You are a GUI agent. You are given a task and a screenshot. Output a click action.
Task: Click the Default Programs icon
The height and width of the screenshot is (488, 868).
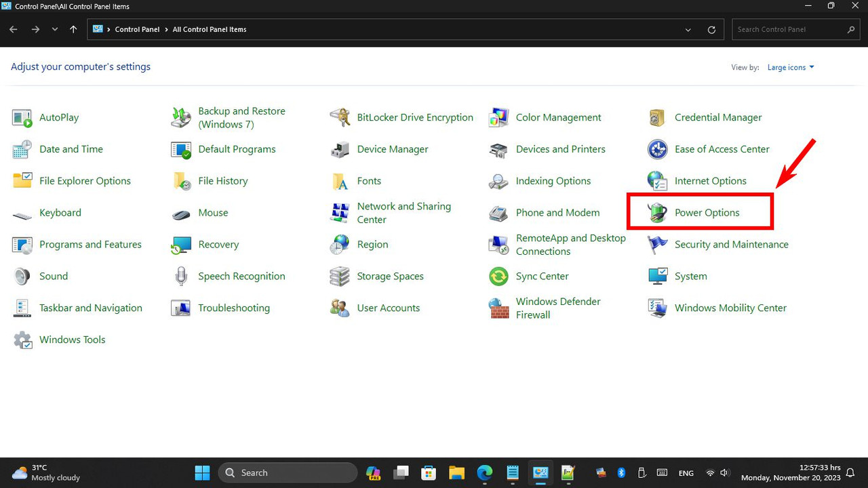181,149
